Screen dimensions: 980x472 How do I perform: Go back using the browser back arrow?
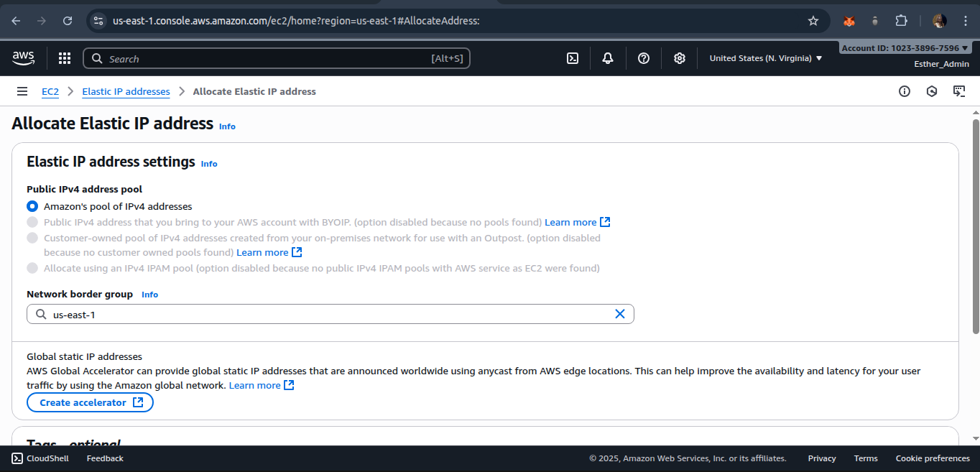pos(16,21)
